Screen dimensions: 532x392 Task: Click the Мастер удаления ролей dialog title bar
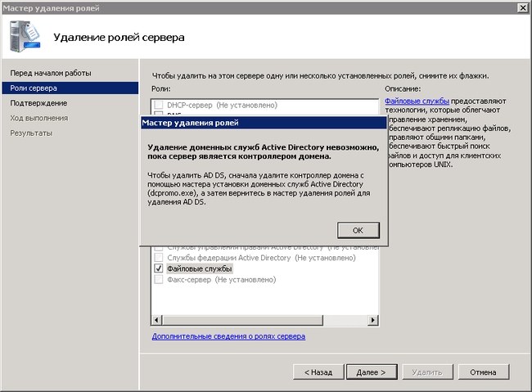pos(264,123)
